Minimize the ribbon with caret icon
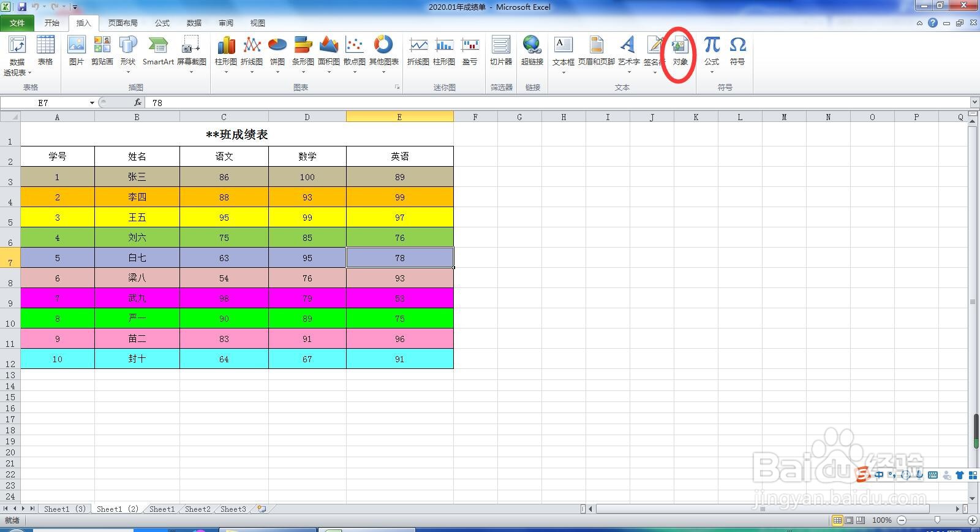 (x=919, y=23)
